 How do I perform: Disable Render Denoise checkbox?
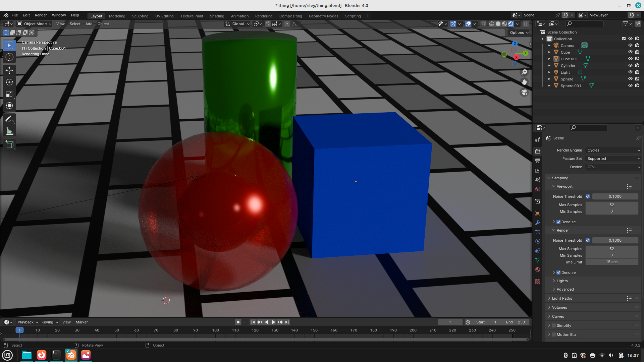point(558,273)
